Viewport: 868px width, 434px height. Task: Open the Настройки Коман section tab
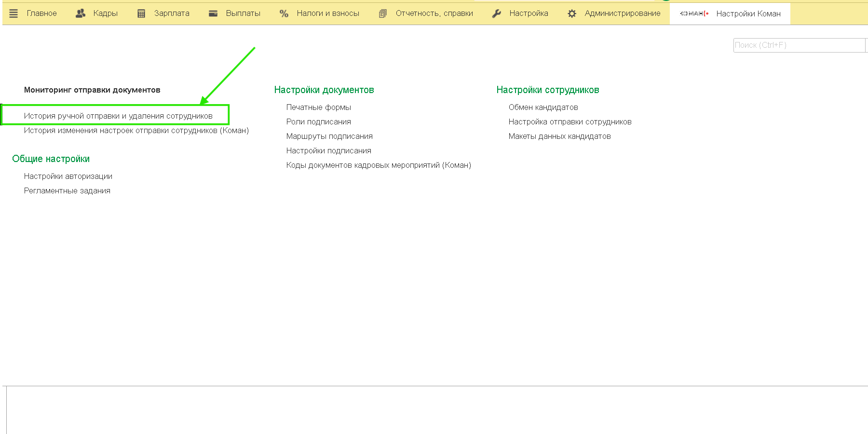tap(748, 14)
